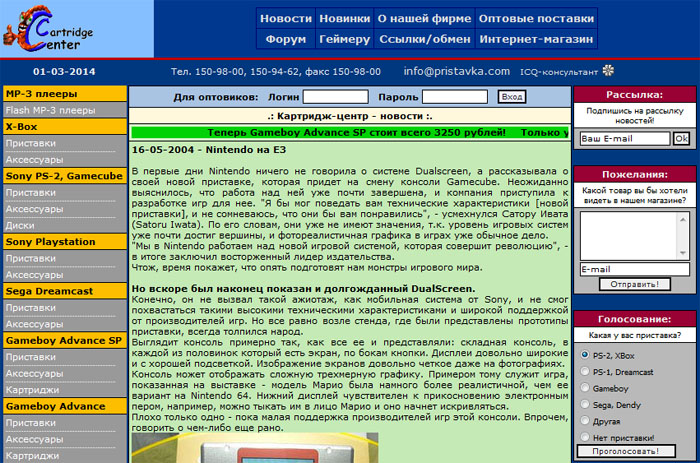
Task: Open the Gameboy Advance category header
Action: tap(65, 406)
